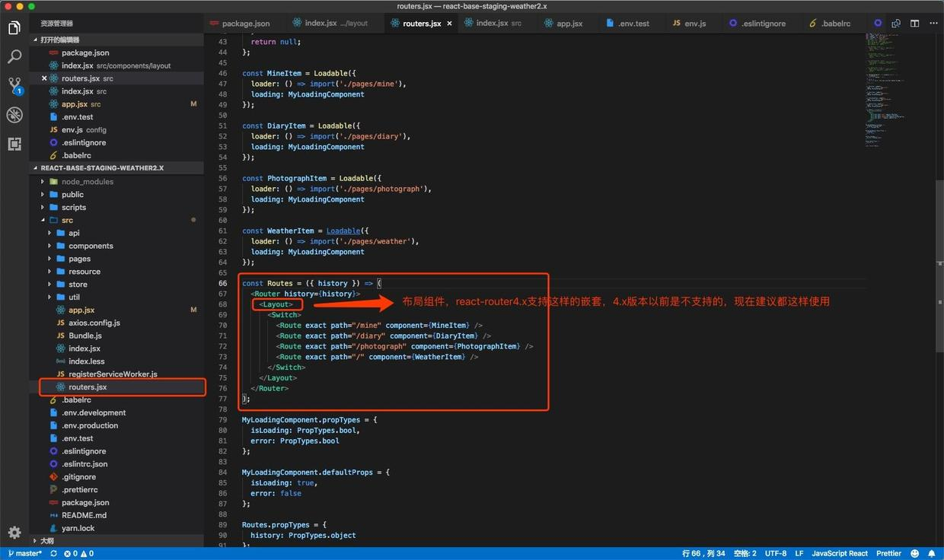Open the Explorer view in activity bar
Image resolution: width=944 pixels, height=560 pixels.
[14, 28]
